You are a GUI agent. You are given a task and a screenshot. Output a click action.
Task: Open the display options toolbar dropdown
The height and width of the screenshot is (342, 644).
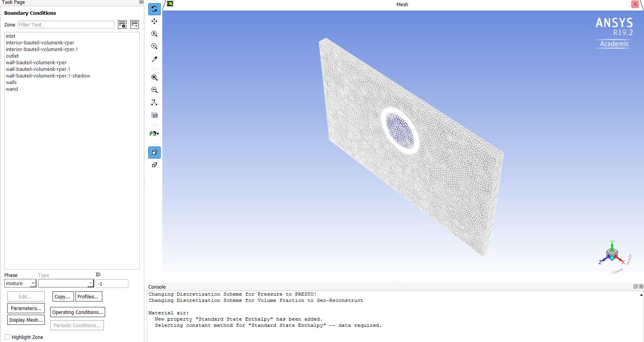[x=154, y=134]
